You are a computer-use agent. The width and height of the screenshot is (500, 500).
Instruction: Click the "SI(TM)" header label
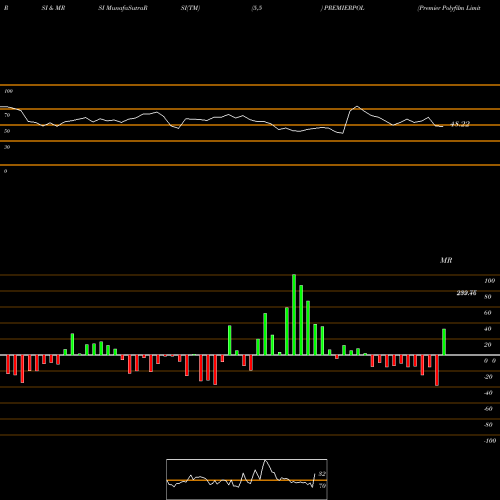point(190,8)
